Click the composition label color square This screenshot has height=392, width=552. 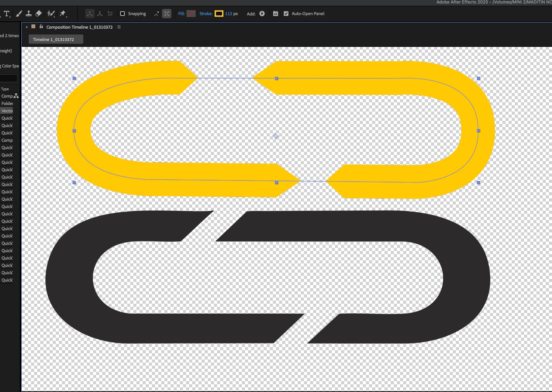[33, 27]
